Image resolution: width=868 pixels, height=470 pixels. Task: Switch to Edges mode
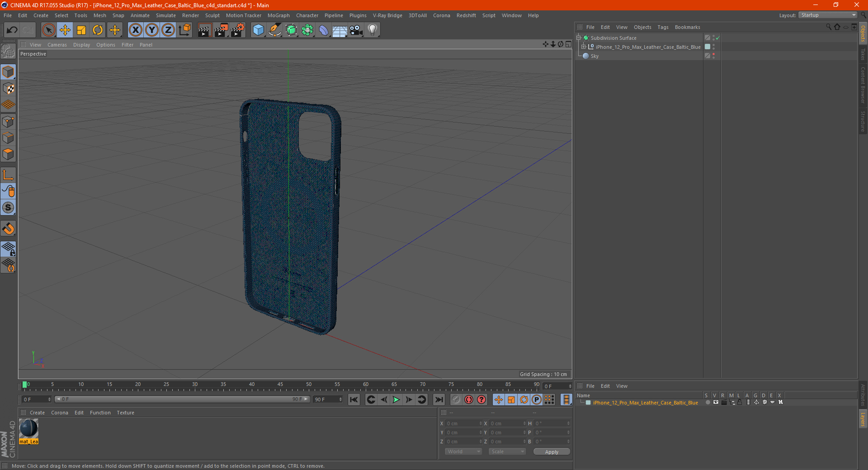click(x=8, y=138)
